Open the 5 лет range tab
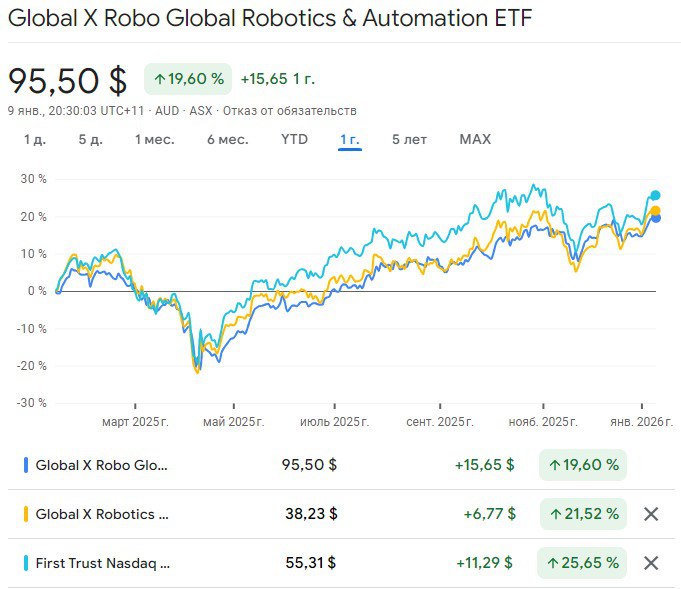The image size is (681, 589). point(409,140)
